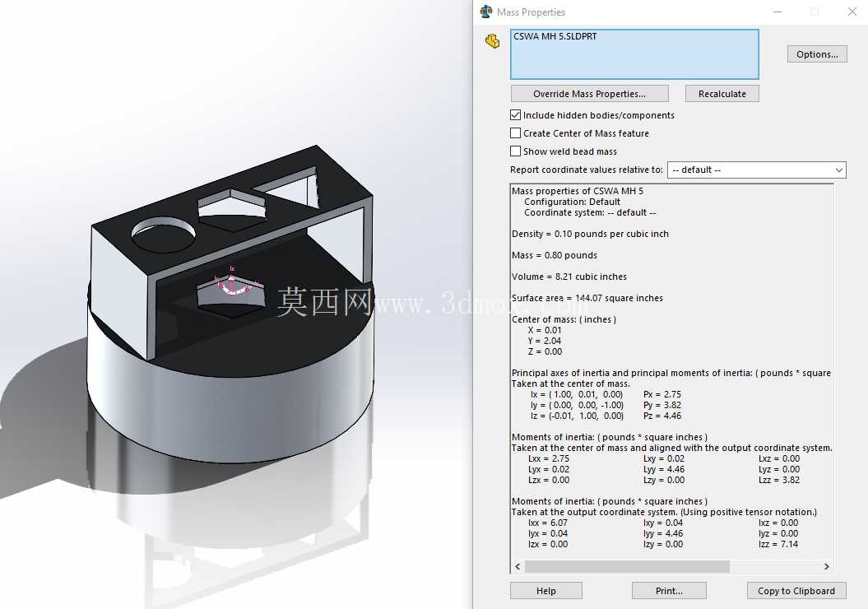
Task: Click the 'Iyy = 4.46' inertia value
Action: pyautogui.click(x=663, y=534)
